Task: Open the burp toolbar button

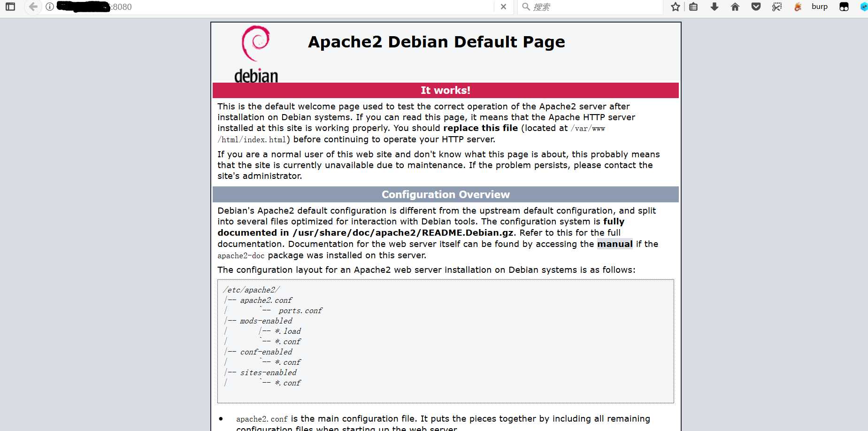Action: pos(820,7)
